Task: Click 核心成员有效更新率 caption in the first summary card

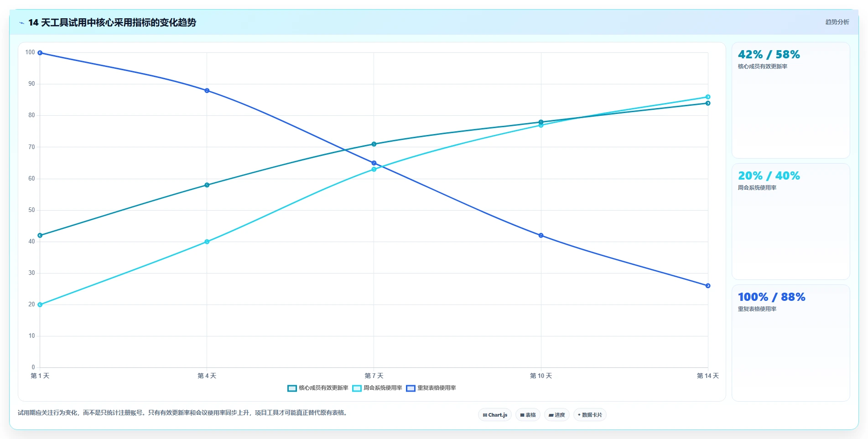Action: [x=763, y=67]
